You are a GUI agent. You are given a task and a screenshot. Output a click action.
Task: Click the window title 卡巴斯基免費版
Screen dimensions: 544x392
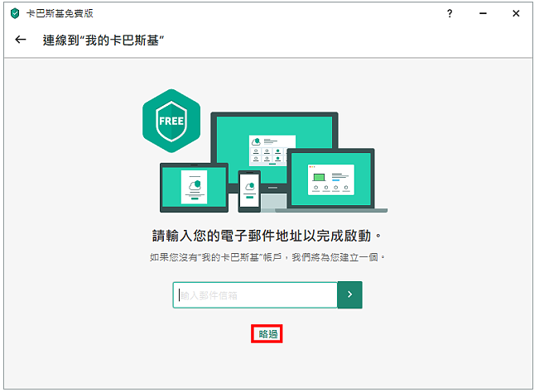(60, 13)
